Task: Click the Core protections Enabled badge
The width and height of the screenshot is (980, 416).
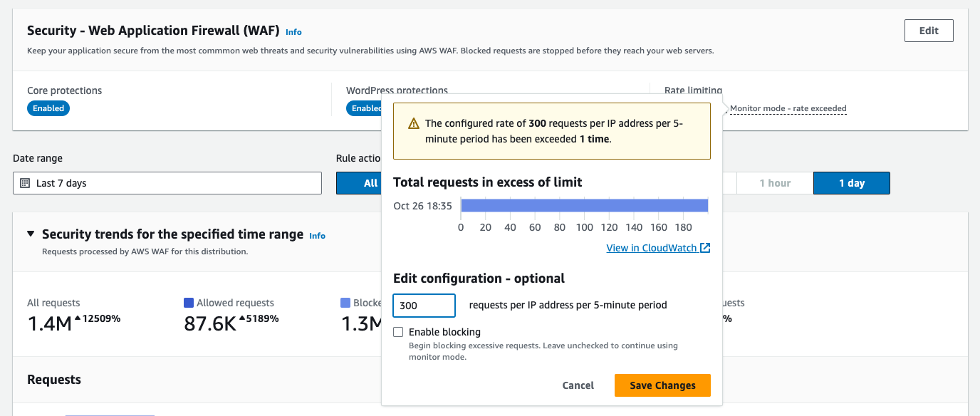Action: (48, 108)
